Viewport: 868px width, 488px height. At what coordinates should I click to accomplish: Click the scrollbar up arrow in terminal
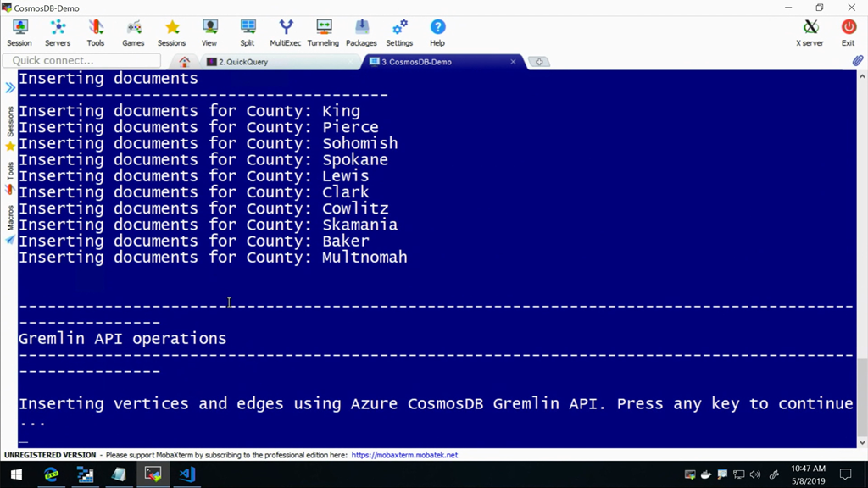(862, 76)
